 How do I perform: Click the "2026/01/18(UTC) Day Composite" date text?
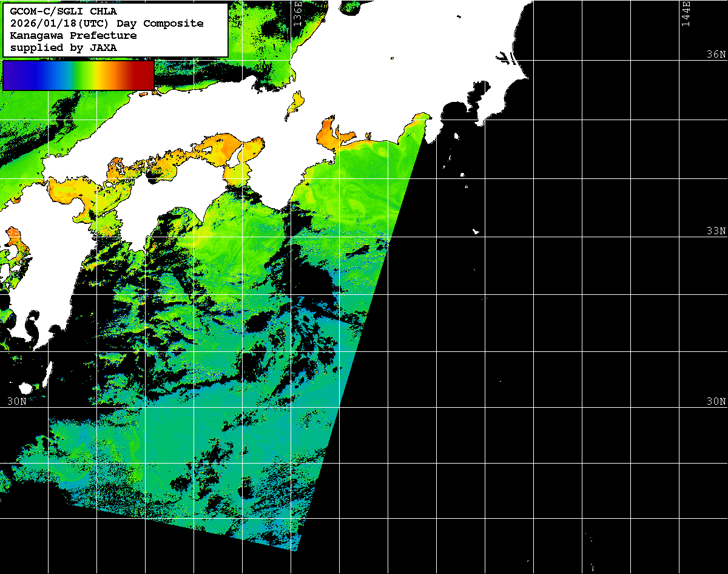click(x=107, y=23)
